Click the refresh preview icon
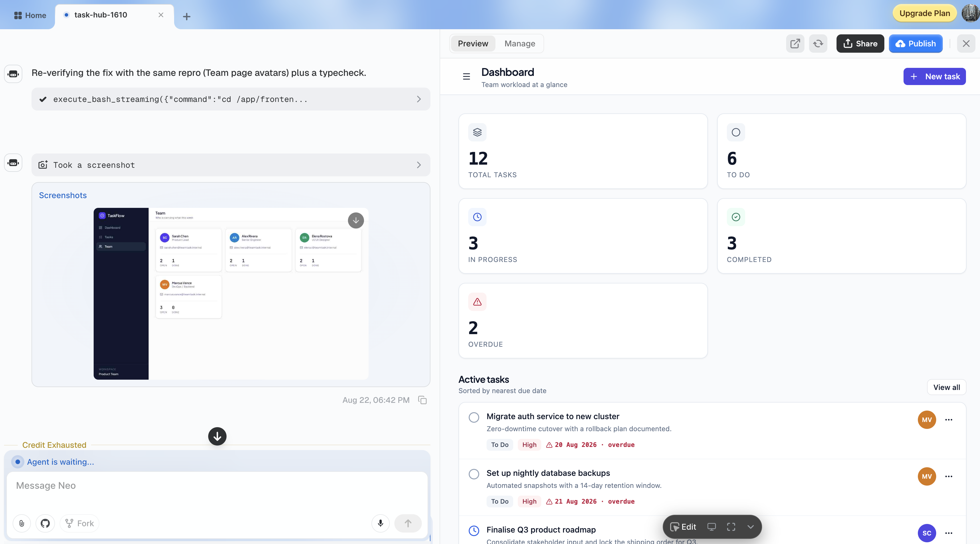This screenshot has height=544, width=980. [818, 44]
